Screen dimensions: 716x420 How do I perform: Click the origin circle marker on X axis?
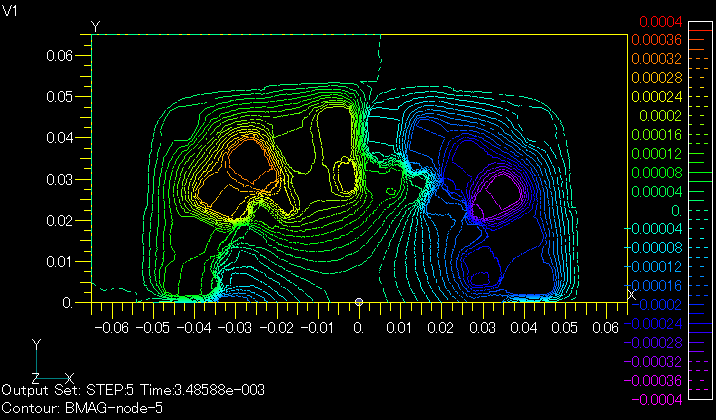point(359,302)
